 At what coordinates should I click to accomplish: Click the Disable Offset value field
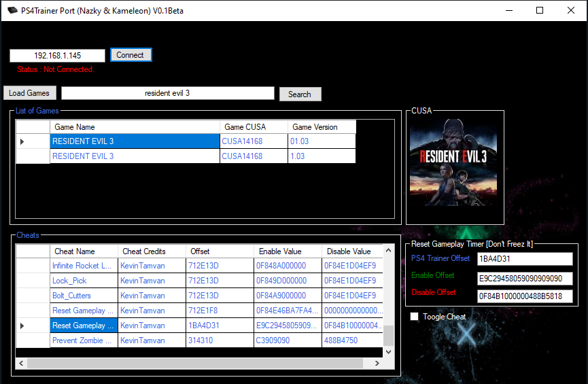coord(525,296)
